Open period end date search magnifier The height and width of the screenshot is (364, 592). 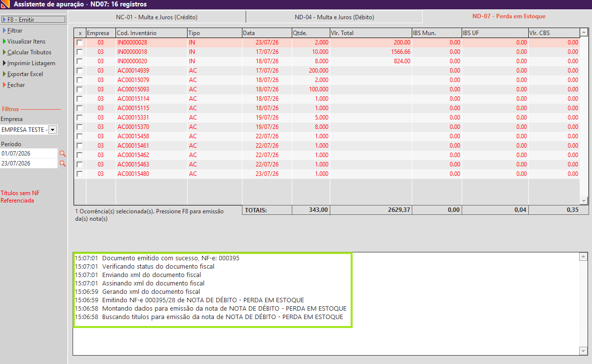click(63, 163)
